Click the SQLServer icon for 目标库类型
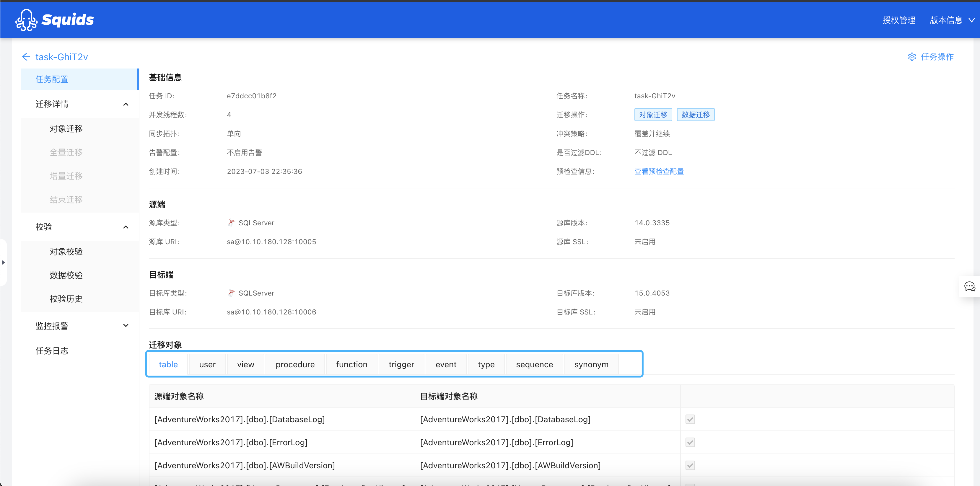This screenshot has width=980, height=486. coord(231,293)
